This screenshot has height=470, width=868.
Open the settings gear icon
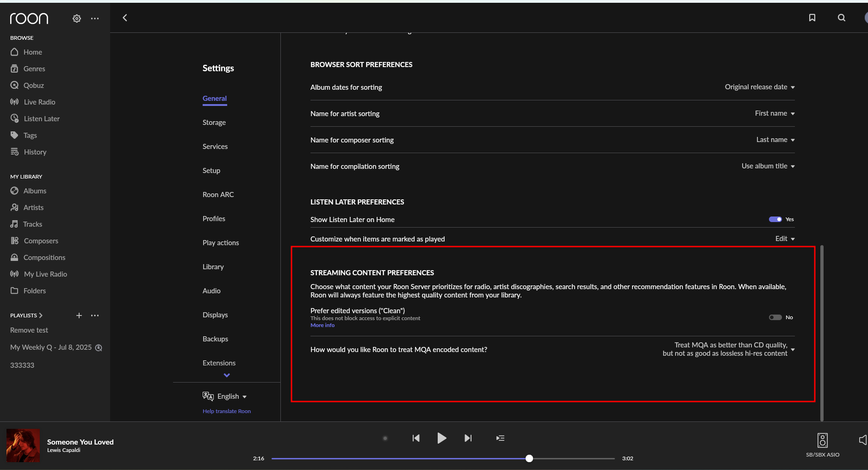pos(77,19)
